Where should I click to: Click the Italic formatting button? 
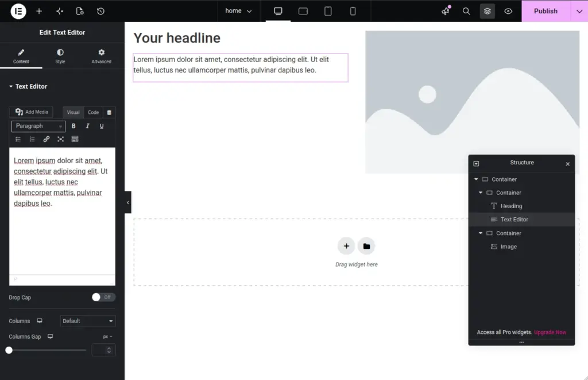click(x=87, y=126)
